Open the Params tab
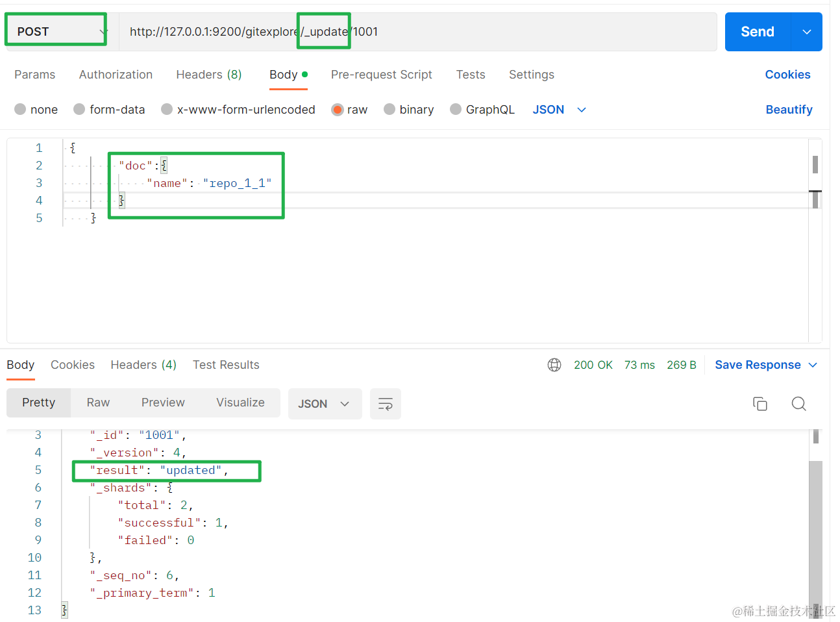Viewport: 840px width, 622px height. [35, 75]
